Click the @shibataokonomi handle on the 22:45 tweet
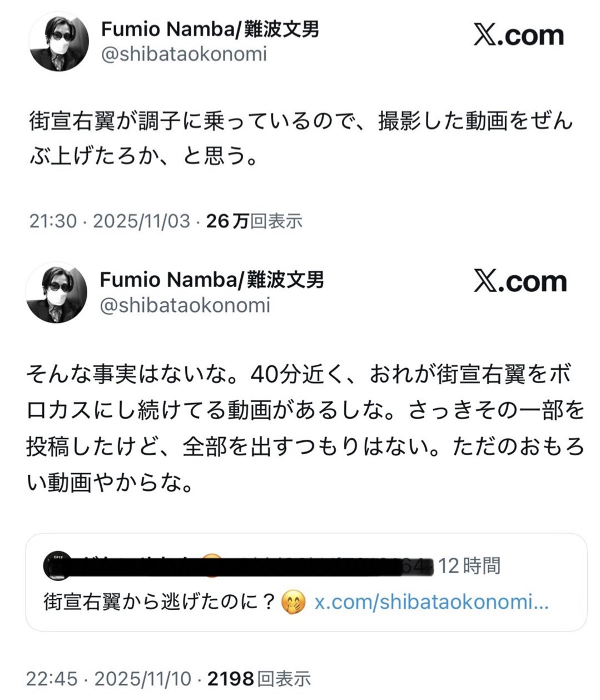This screenshot has height=700, width=600. [x=185, y=305]
